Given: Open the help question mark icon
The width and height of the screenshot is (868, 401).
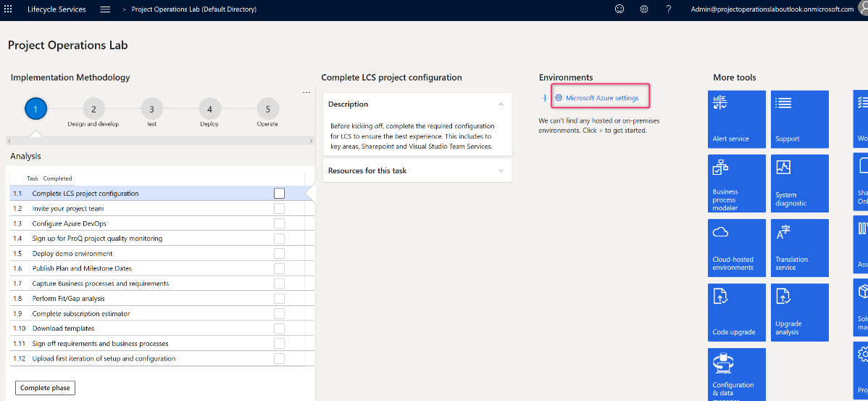Looking at the screenshot, I should click(x=669, y=9).
